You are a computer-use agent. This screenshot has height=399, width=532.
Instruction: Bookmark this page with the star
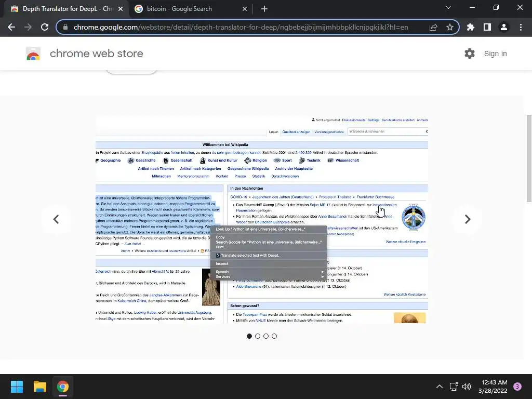point(450,27)
